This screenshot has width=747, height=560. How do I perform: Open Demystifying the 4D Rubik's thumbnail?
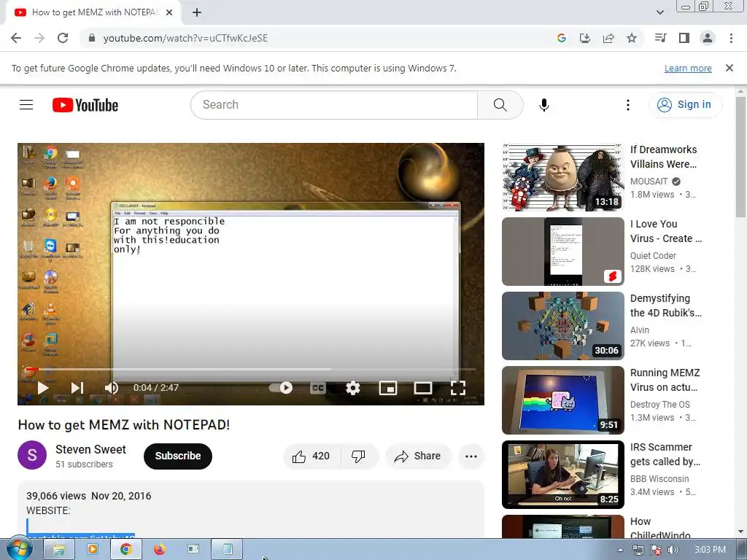point(563,326)
